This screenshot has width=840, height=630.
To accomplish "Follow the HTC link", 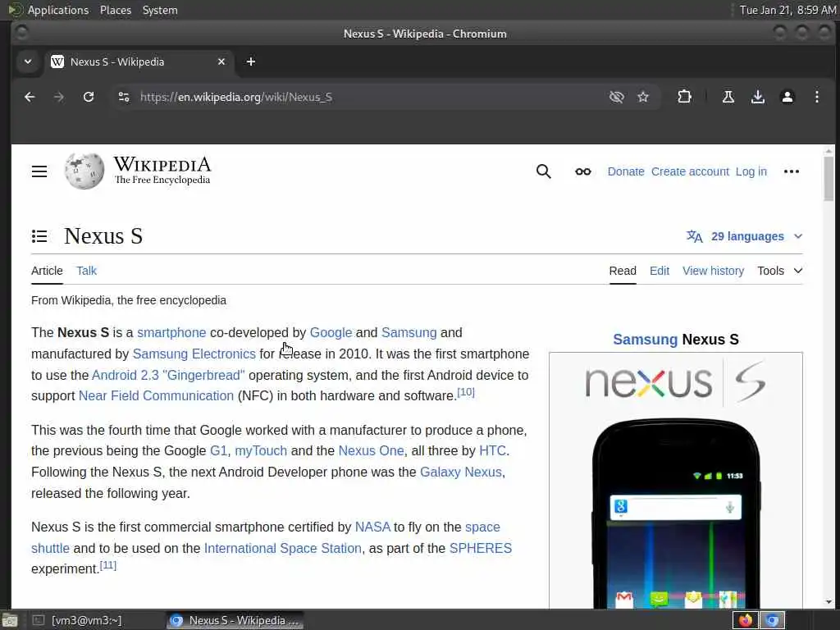I will coord(492,450).
